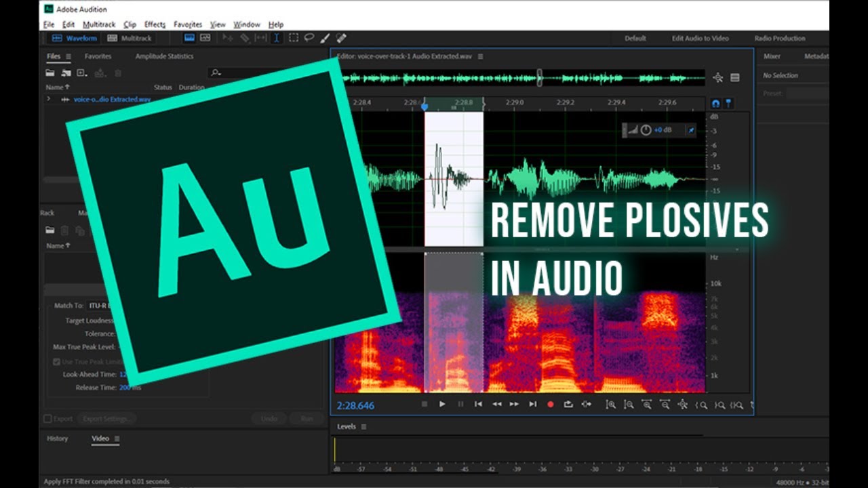Toggle spectral pitch display button
868x488 pixels.
(205, 38)
